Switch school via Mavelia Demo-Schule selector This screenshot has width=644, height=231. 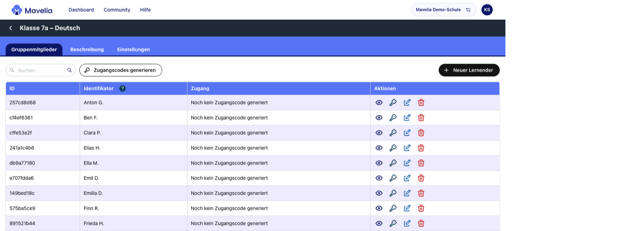click(x=444, y=10)
